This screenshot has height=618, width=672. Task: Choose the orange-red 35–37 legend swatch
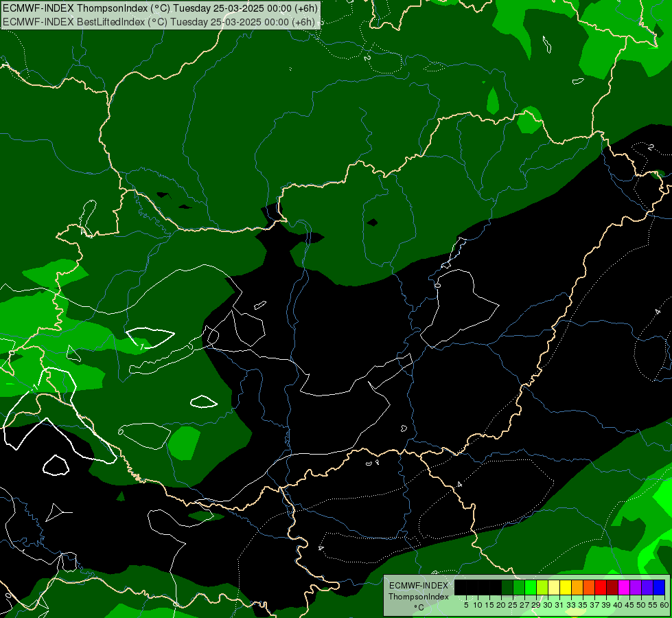pos(589,587)
